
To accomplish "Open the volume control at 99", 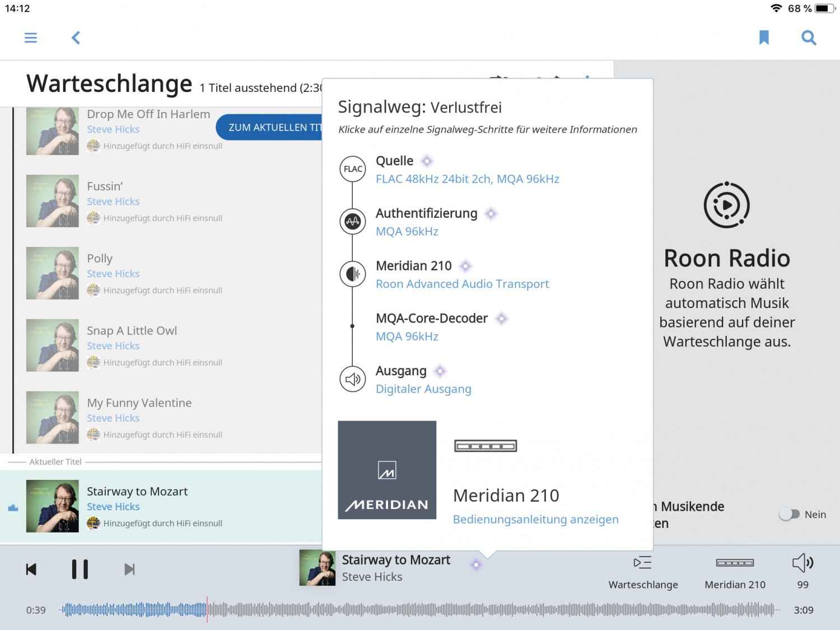I will coord(803,572).
